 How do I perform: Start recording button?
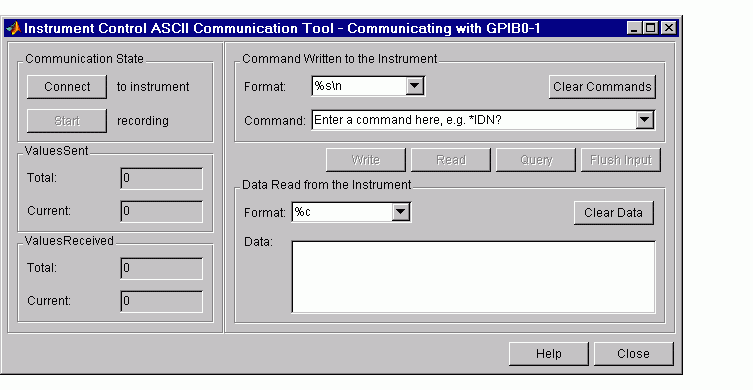click(x=67, y=121)
